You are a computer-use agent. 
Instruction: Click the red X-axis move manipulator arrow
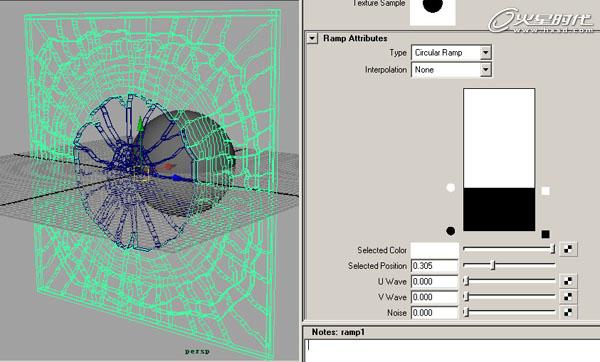(169, 166)
